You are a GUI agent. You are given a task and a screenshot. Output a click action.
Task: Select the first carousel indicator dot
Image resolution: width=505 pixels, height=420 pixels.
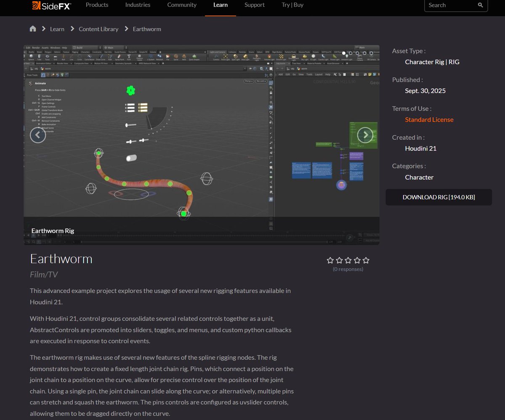[x=344, y=53]
